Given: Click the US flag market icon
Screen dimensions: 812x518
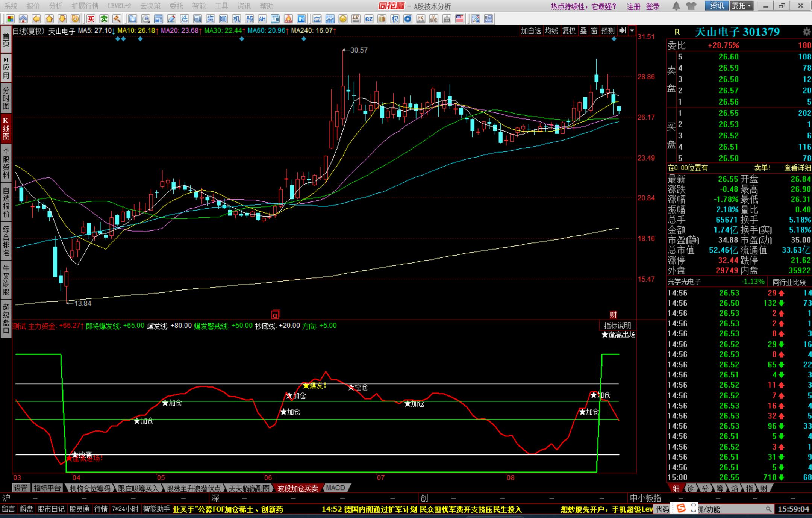Looking at the screenshot, I should 459,19.
